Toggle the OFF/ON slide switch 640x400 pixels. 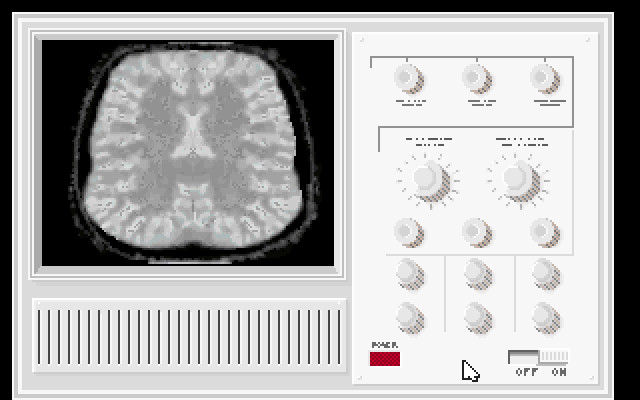point(538,356)
